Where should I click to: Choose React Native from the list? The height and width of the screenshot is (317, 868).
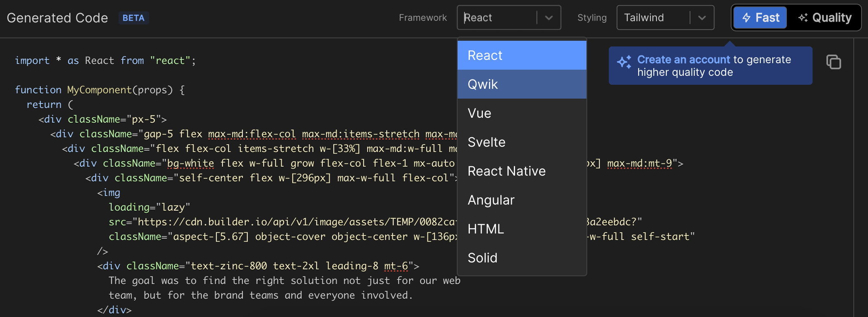522,171
